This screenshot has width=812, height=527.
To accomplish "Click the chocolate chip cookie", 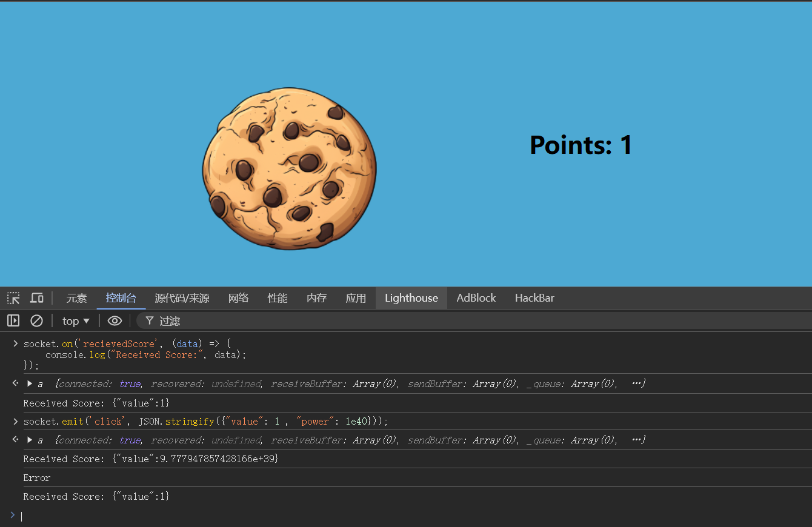I will (x=289, y=169).
